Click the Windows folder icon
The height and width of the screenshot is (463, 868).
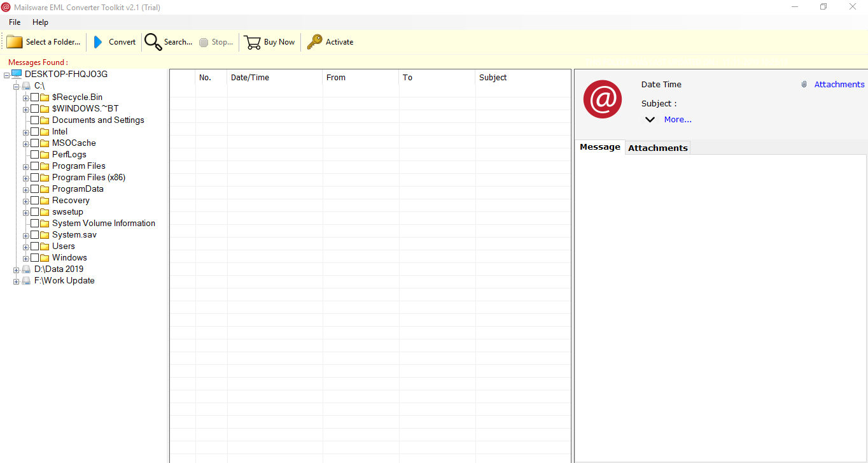[x=45, y=258]
